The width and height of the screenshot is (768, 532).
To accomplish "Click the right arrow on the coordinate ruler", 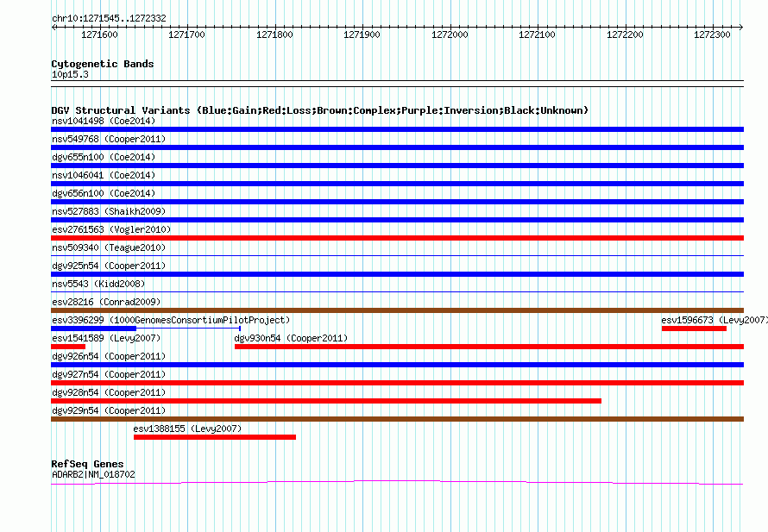I will [x=741, y=27].
